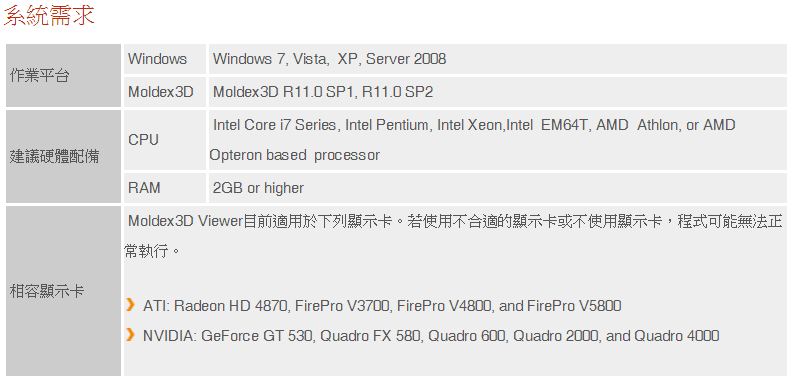Select the 相容顯示卡 row header cell
The image size is (798, 389).
63,291
